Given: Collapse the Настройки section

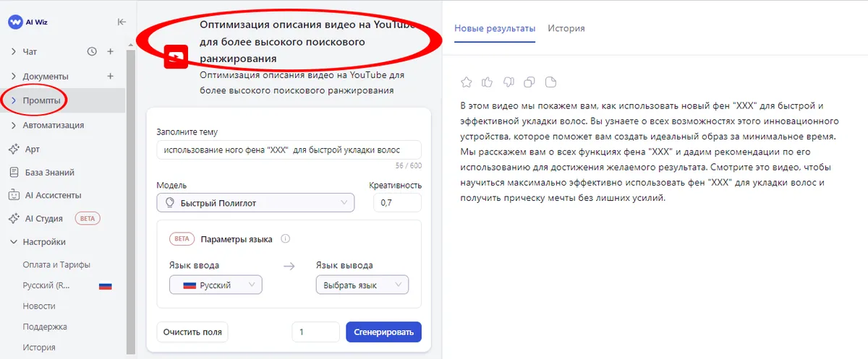Looking at the screenshot, I should coord(14,242).
